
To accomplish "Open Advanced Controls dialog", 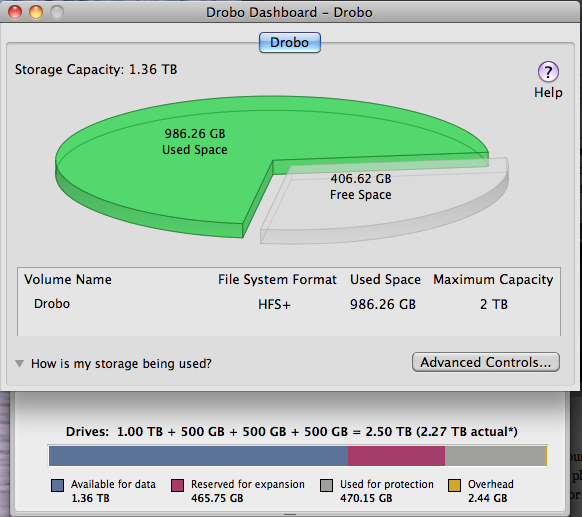I will [x=485, y=362].
